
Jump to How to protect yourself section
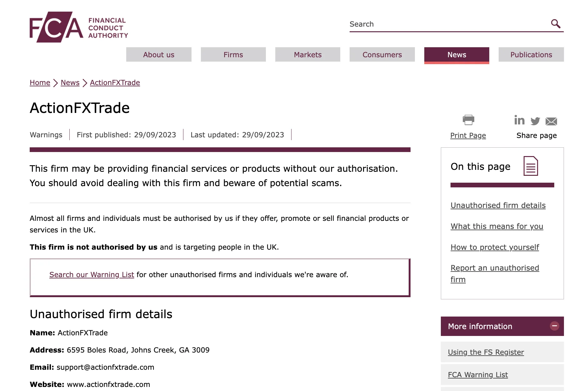(x=495, y=247)
